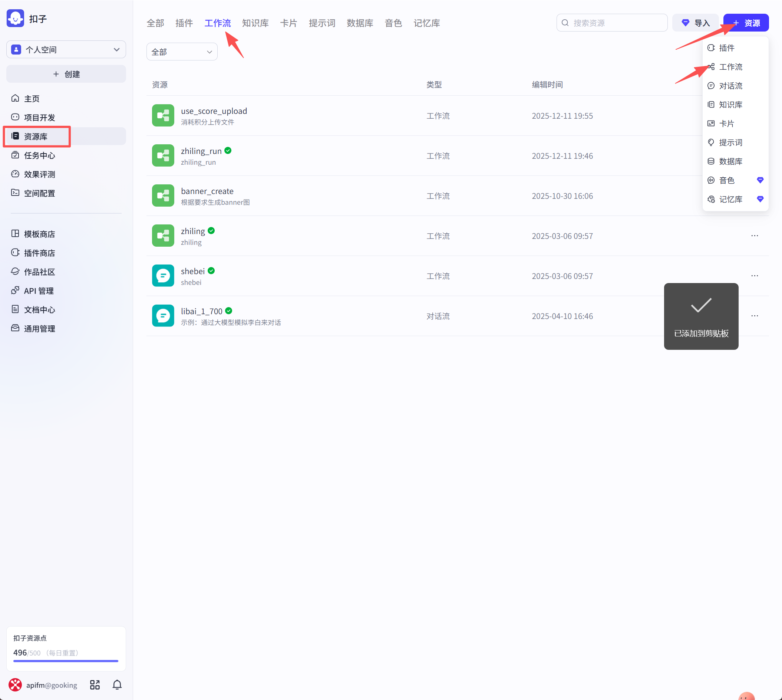The height and width of the screenshot is (700, 782).
Task: Open API 管理 in sidebar
Action: click(x=39, y=291)
